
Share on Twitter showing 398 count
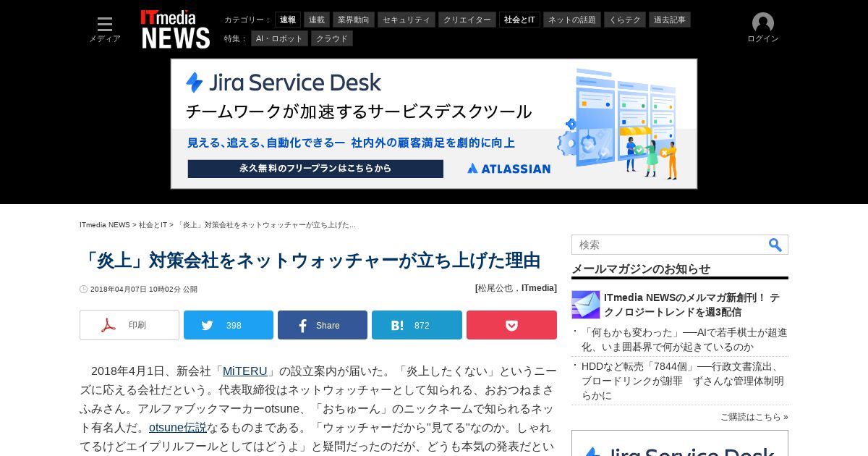tap(229, 325)
